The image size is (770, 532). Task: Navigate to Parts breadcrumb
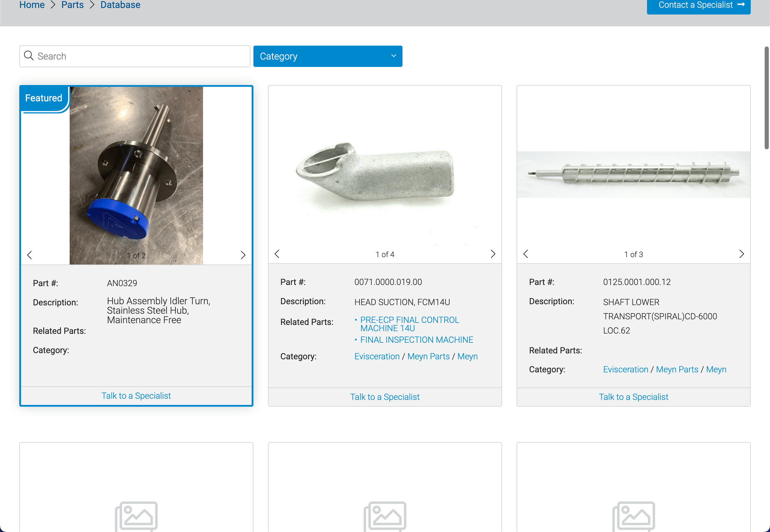[x=72, y=5]
